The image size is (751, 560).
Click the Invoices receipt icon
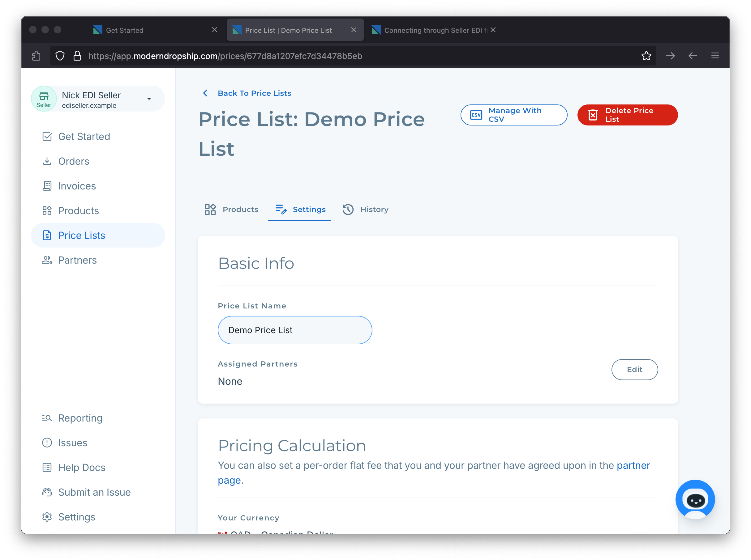47,186
